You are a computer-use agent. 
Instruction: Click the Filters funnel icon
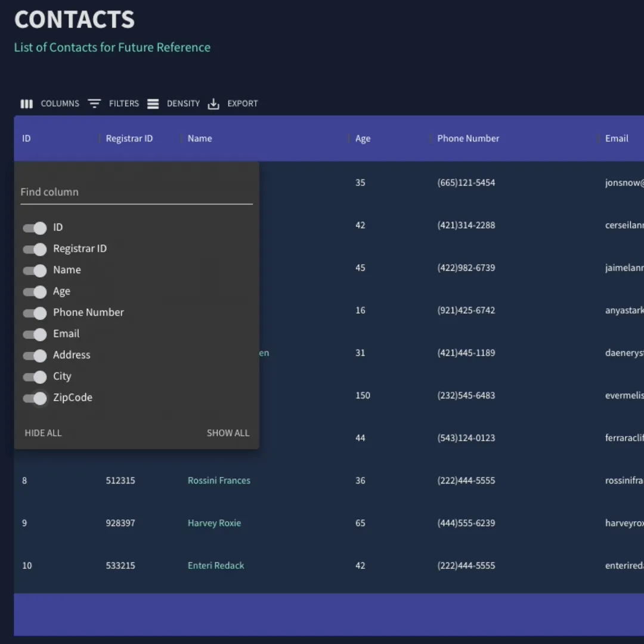[94, 104]
